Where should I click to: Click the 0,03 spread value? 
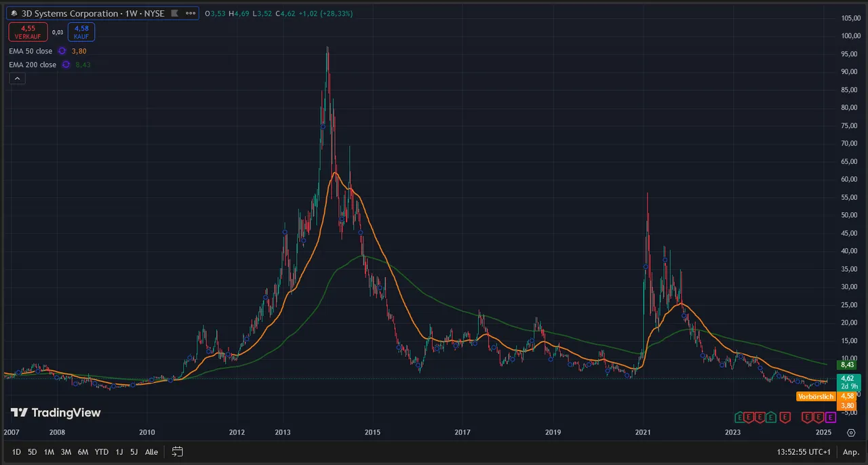pos(58,32)
